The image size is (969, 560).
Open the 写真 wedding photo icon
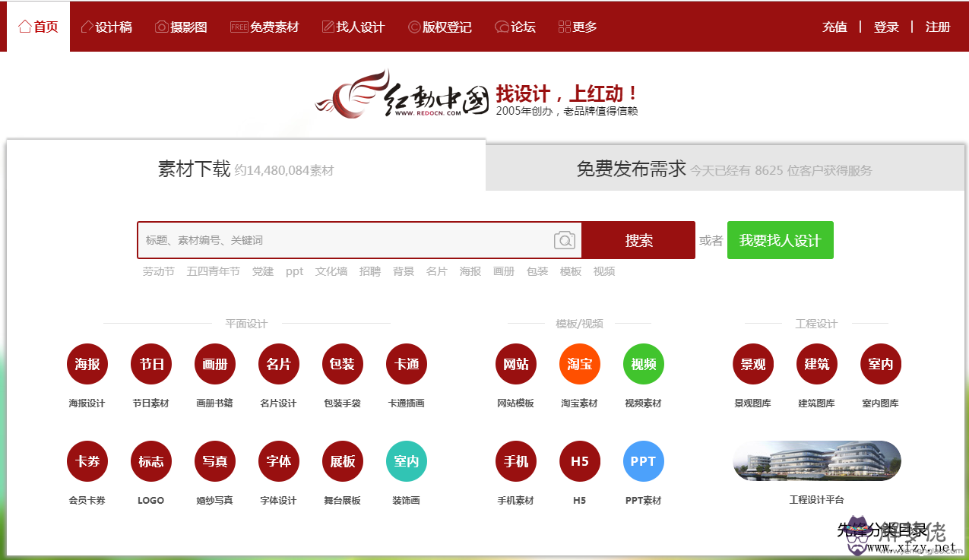(215, 461)
